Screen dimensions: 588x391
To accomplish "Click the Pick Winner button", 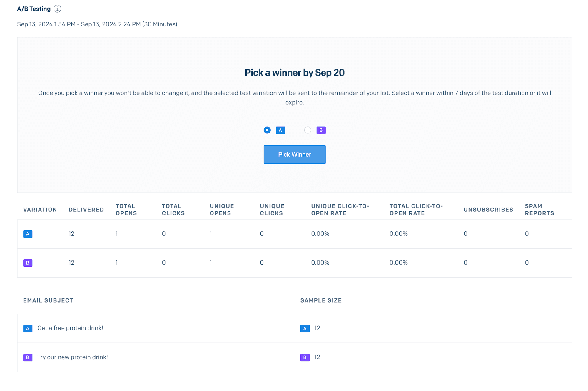I will pyautogui.click(x=295, y=154).
